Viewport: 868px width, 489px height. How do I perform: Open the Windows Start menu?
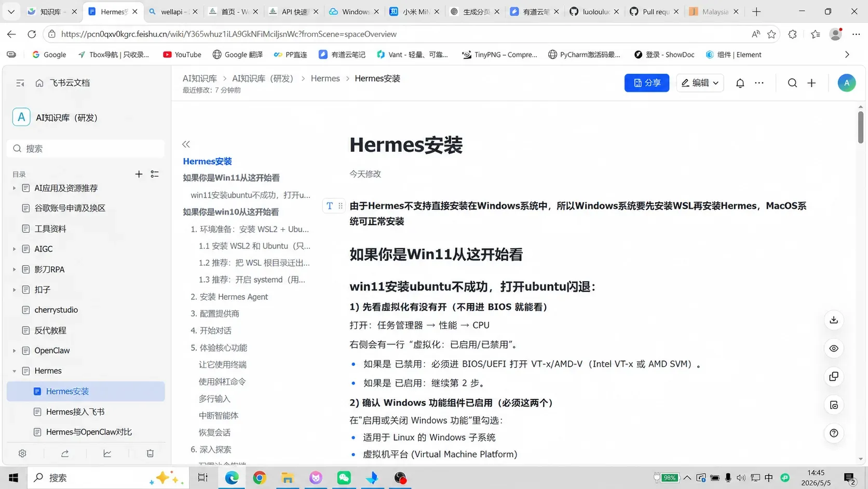pyautogui.click(x=13, y=478)
